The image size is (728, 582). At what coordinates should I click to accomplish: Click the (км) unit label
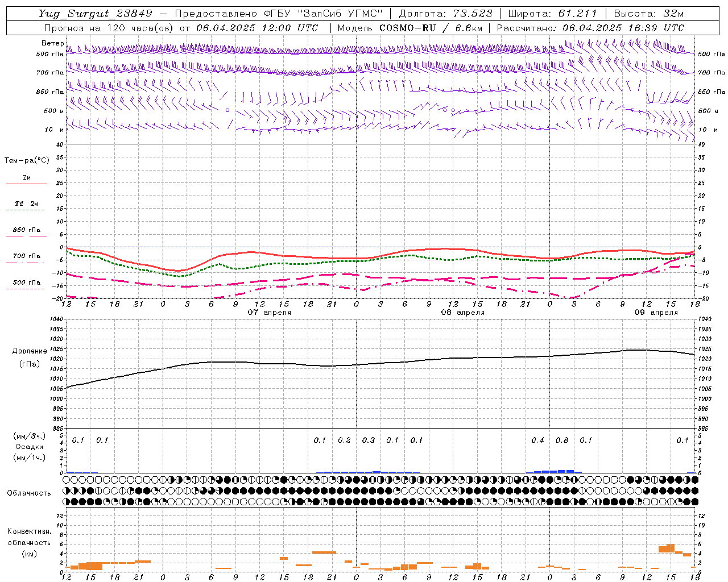tap(29, 553)
